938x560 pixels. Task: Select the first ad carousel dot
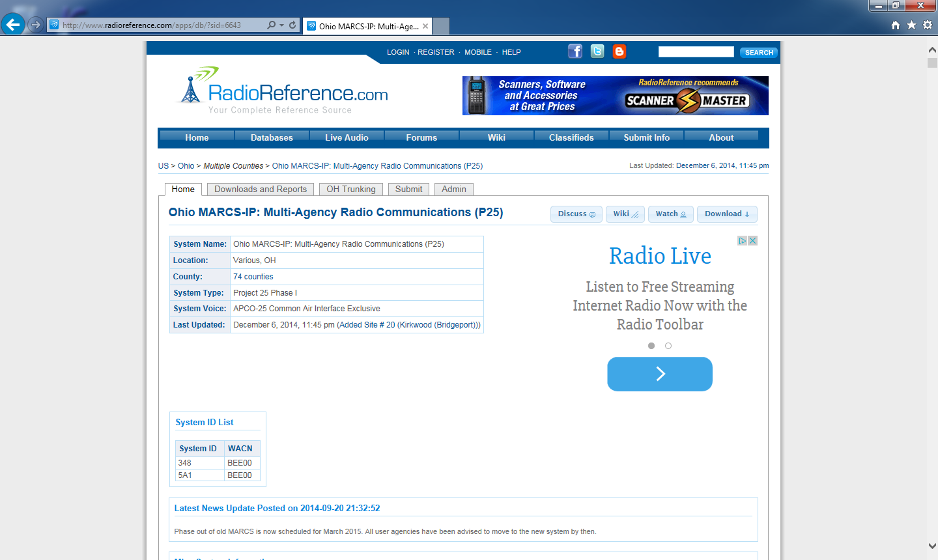(x=651, y=346)
